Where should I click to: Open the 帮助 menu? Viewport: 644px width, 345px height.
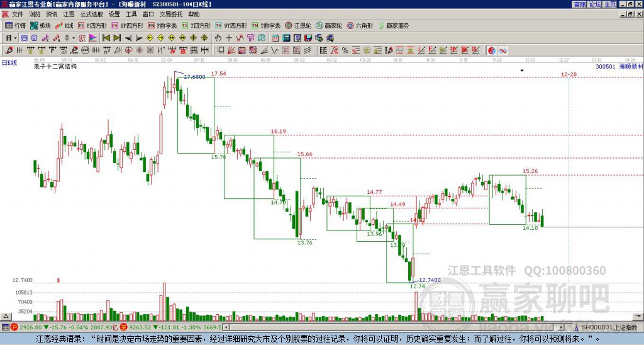[194, 14]
